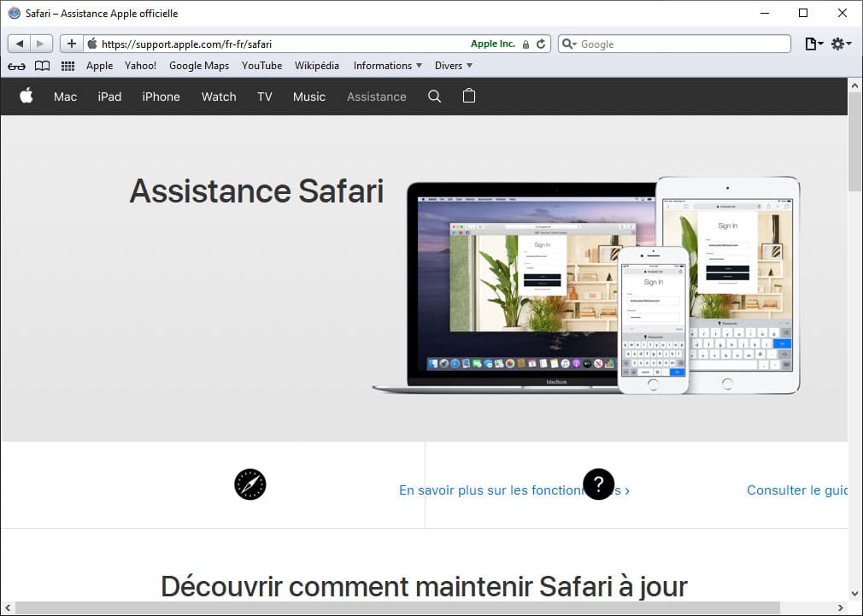
Task: Maximize the Safari window
Action: click(x=803, y=13)
